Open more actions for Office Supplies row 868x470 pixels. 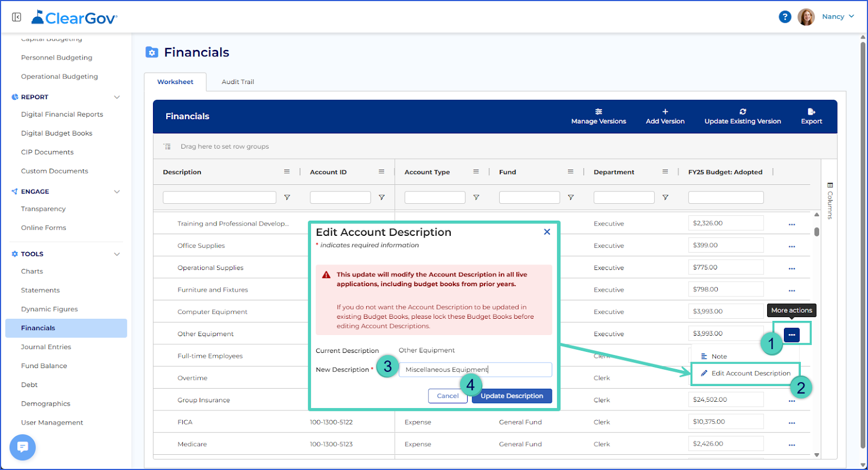[x=792, y=246]
